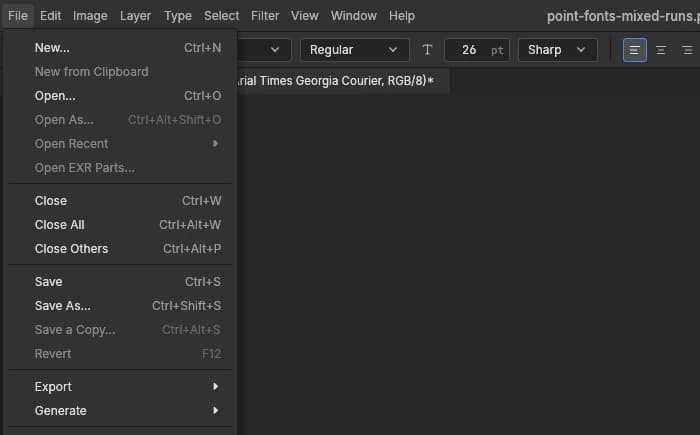Expand the Generate submenu
Image resolution: width=700 pixels, height=435 pixels.
(120, 411)
